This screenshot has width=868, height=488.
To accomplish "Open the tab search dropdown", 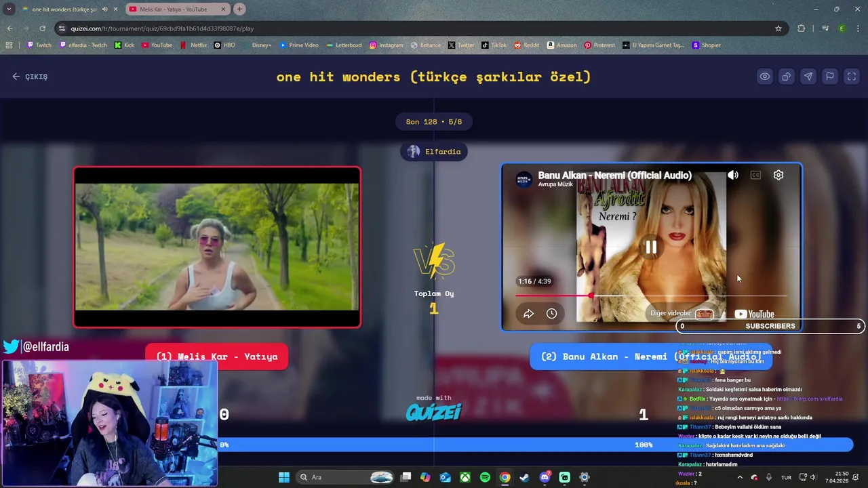I will tap(9, 9).
